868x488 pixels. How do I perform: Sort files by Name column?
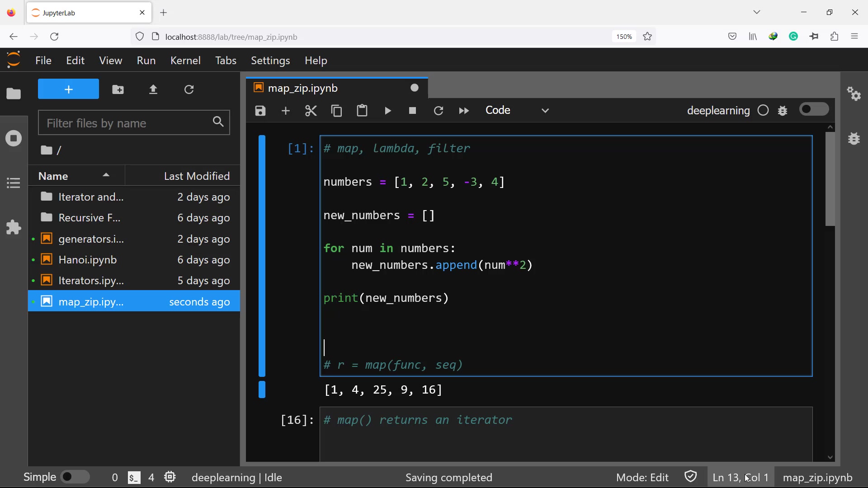[x=76, y=176]
